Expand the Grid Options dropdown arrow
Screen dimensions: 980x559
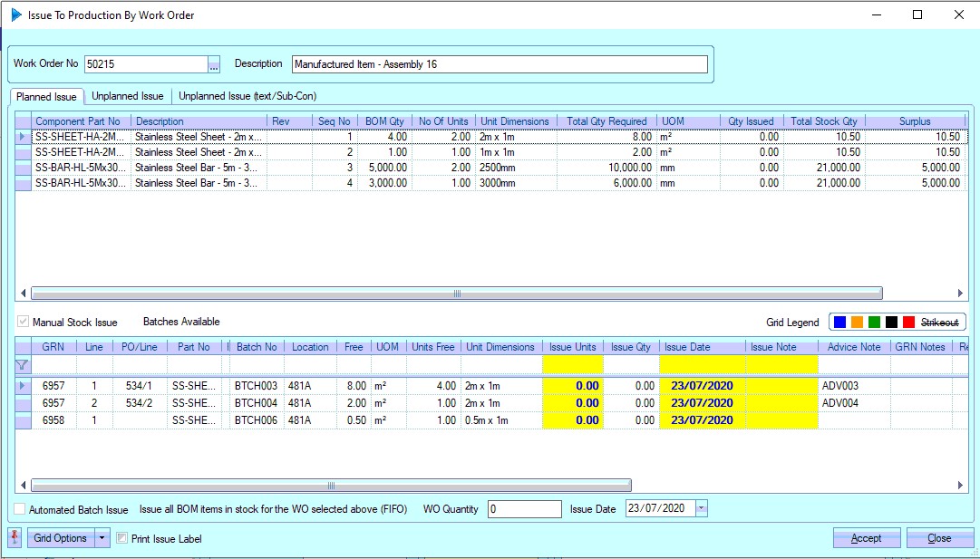click(102, 538)
